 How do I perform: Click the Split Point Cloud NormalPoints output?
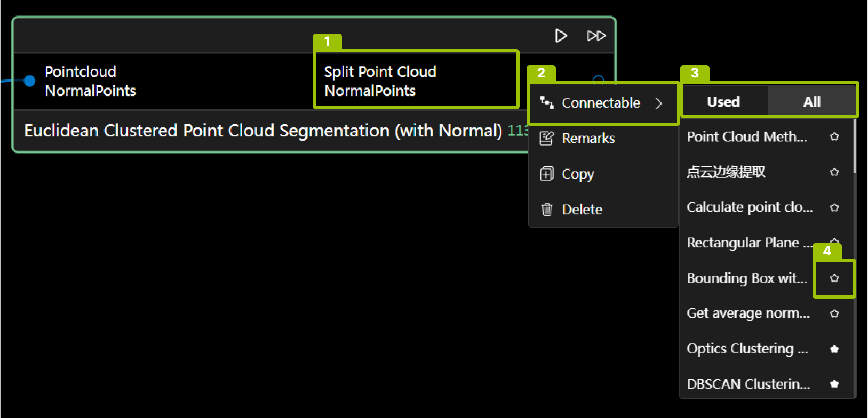380,81
